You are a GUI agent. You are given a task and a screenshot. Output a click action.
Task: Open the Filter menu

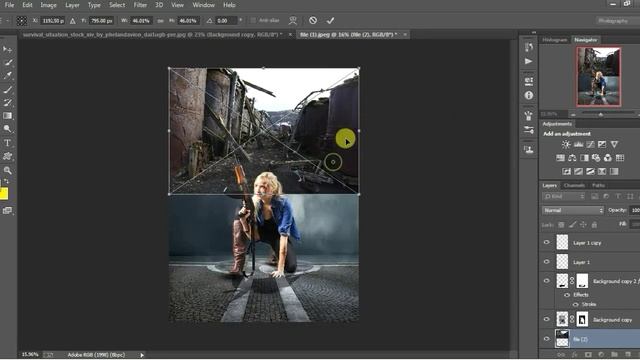tap(140, 5)
